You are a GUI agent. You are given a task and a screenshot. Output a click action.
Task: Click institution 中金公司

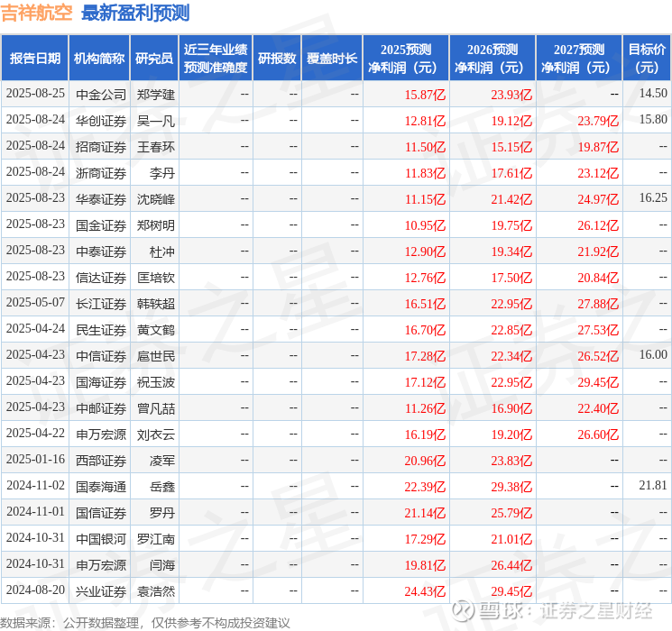(101, 95)
